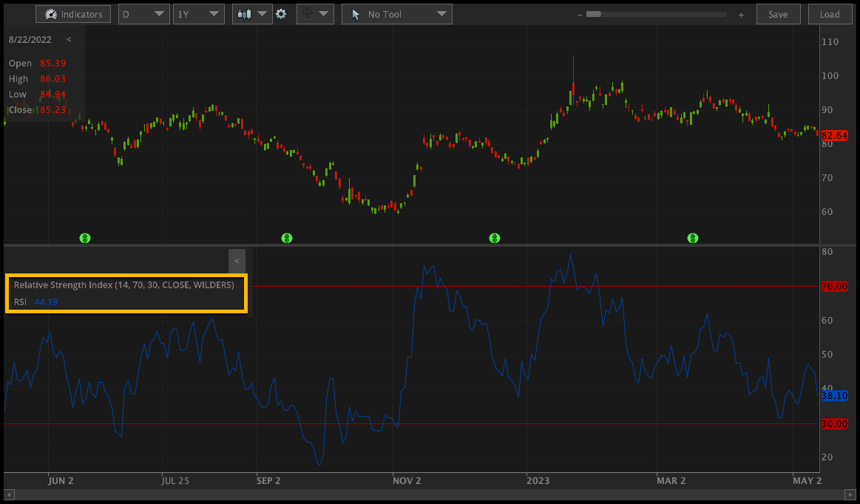Open the chart settings gear
The height and width of the screenshot is (504, 860).
(x=282, y=13)
